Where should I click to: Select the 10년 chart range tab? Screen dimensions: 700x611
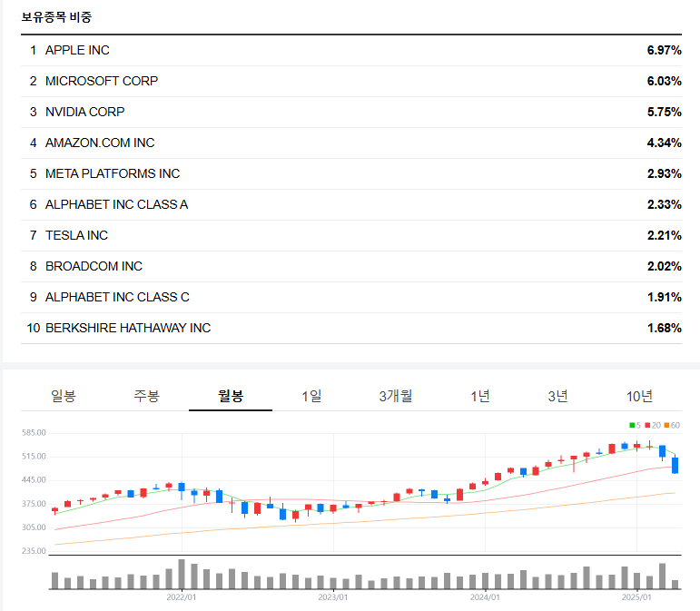pyautogui.click(x=639, y=396)
